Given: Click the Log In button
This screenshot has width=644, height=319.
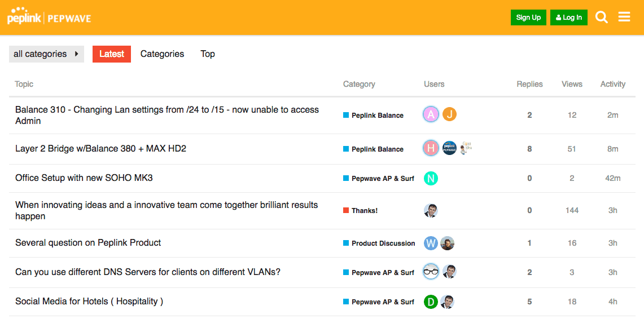Looking at the screenshot, I should (x=569, y=17).
